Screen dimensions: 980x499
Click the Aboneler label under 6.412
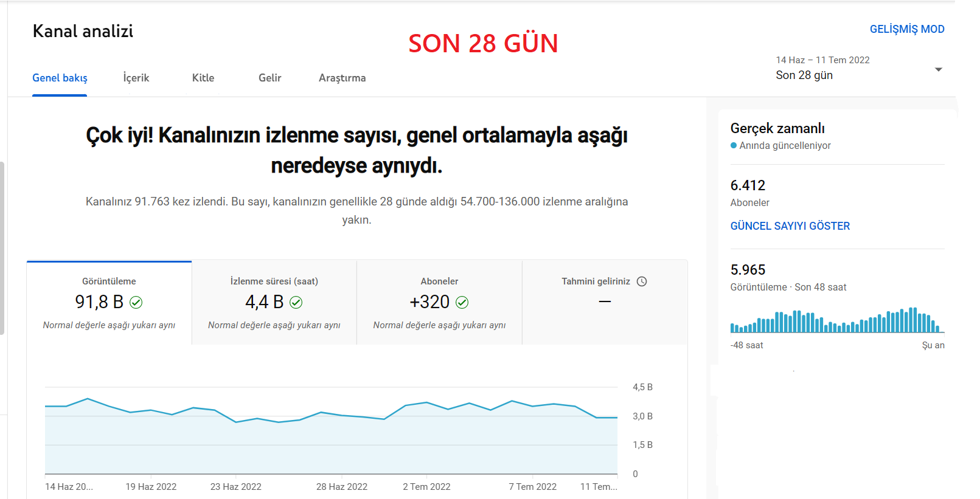click(750, 203)
